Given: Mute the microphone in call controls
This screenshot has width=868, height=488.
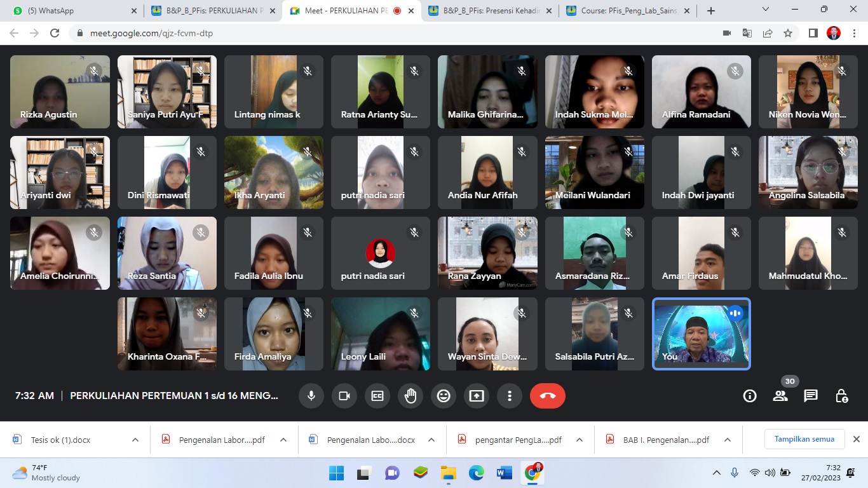Looking at the screenshot, I should click(x=311, y=396).
